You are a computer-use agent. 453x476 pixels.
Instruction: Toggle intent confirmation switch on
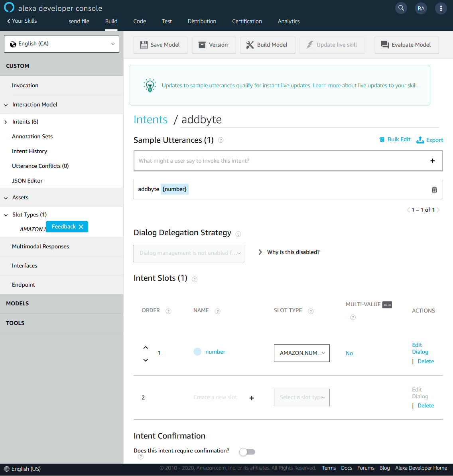(x=247, y=452)
